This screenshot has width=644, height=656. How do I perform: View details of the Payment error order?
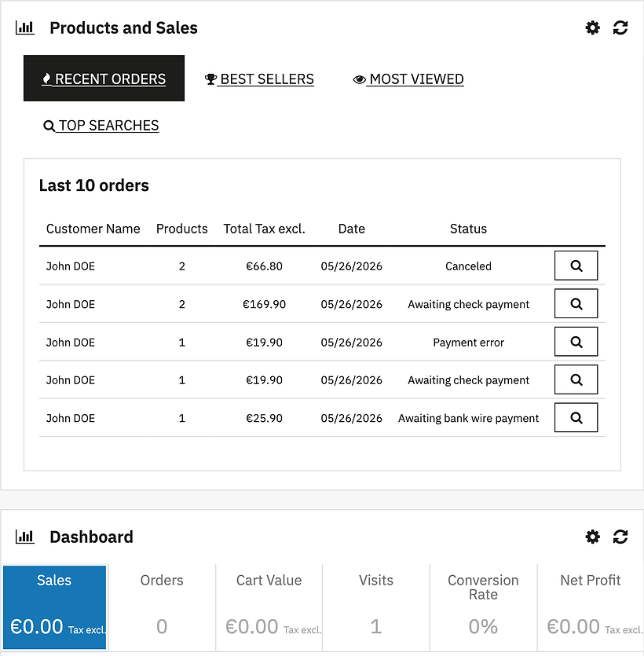click(576, 342)
